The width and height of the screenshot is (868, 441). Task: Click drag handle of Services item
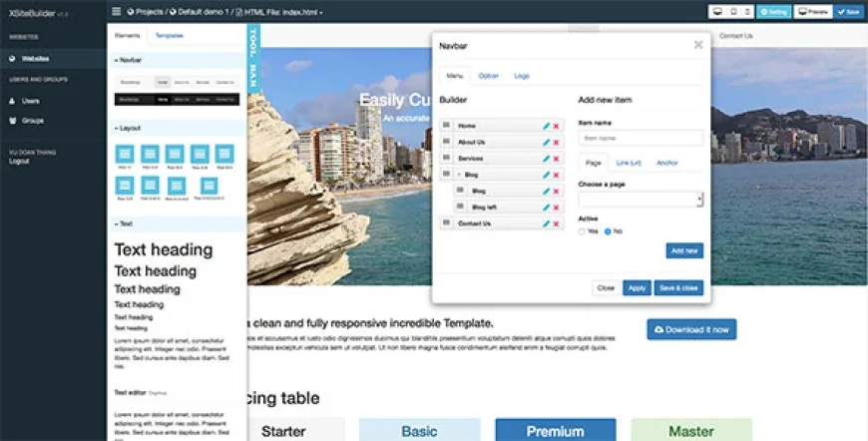(446, 158)
